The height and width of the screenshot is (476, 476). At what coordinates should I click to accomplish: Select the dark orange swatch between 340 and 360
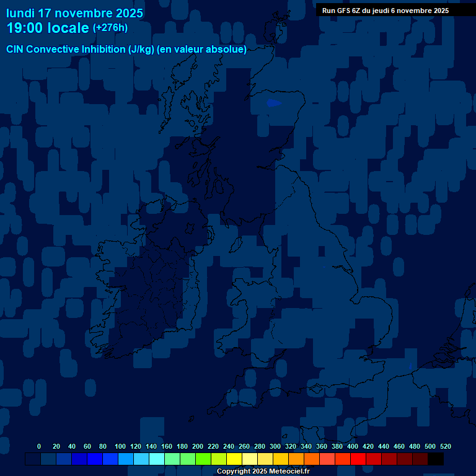312,459
